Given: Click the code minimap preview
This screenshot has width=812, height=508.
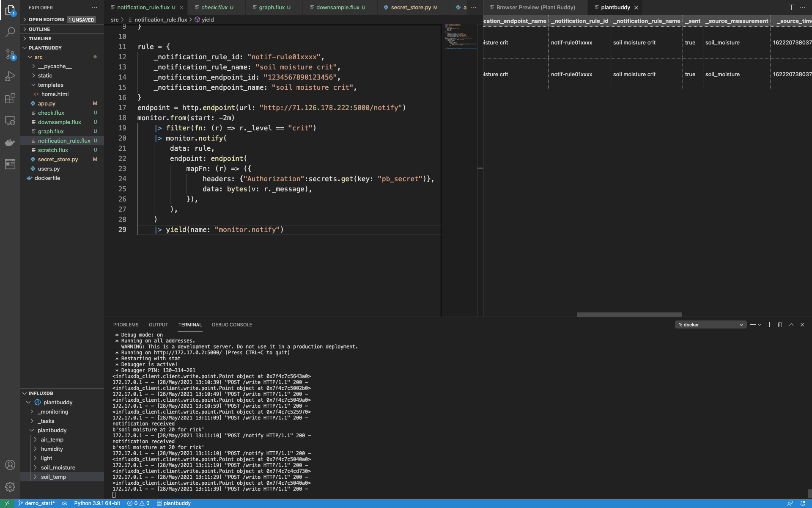Looking at the screenshot, I should coord(460,36).
